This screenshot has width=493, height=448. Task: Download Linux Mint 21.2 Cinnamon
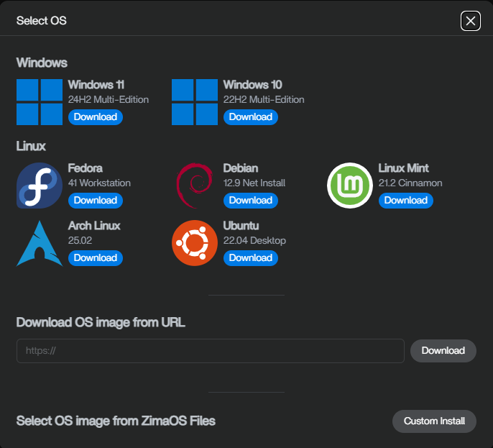point(406,201)
